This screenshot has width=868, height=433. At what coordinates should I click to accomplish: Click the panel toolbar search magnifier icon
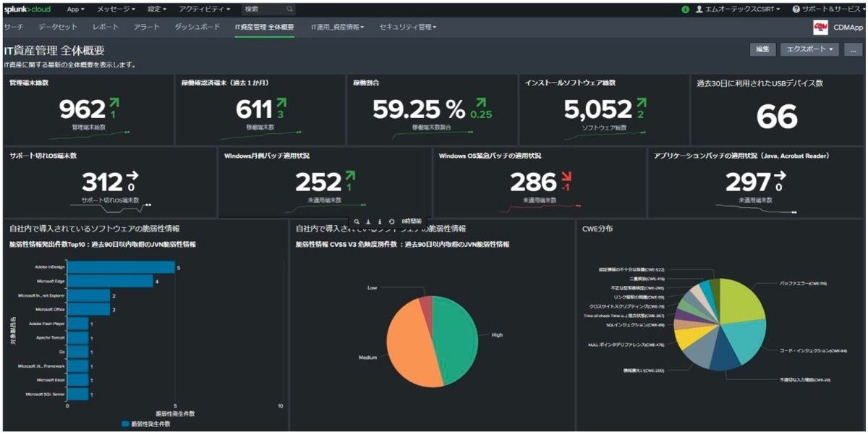(x=357, y=221)
